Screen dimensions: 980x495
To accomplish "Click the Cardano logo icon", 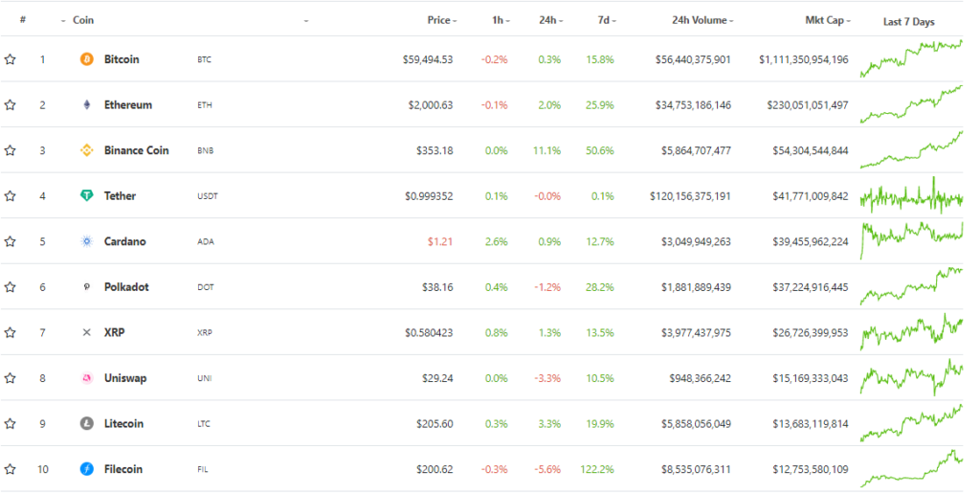I will (87, 241).
